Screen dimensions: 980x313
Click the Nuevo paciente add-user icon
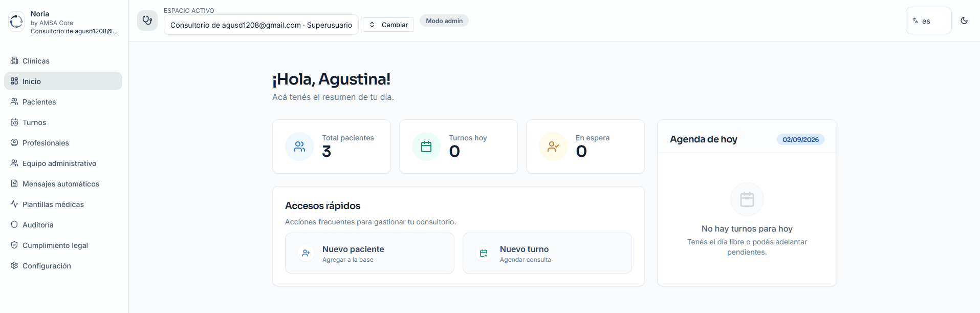(x=306, y=253)
